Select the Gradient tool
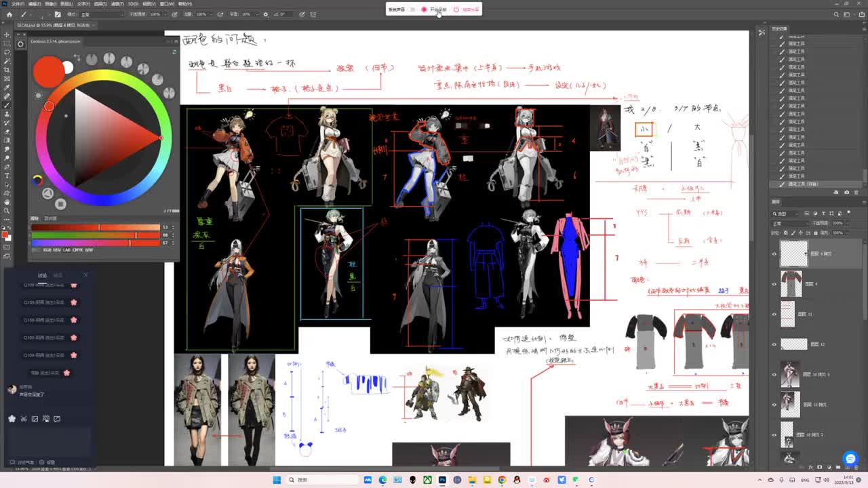This screenshot has width=868, height=488. pos(7,140)
